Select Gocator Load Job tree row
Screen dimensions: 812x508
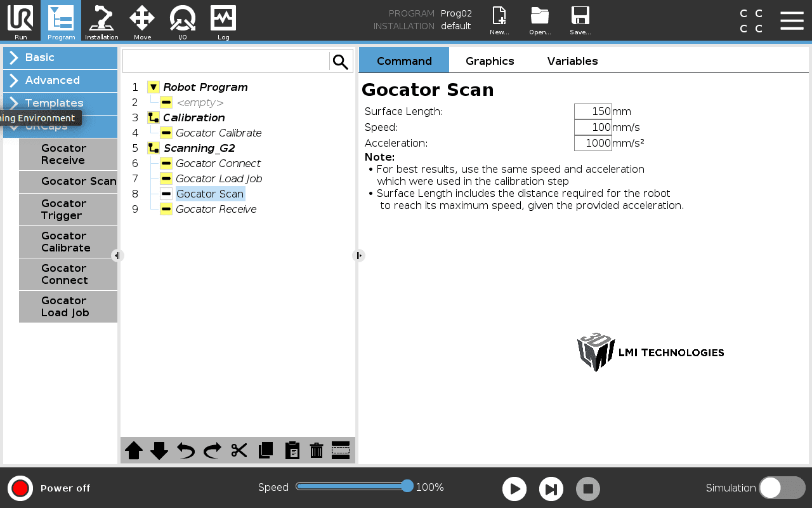tap(219, 178)
